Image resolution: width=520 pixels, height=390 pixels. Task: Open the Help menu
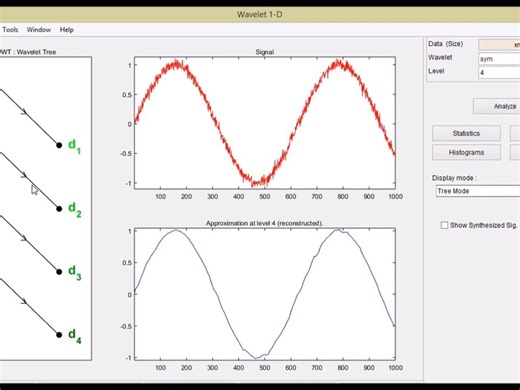pos(67,30)
